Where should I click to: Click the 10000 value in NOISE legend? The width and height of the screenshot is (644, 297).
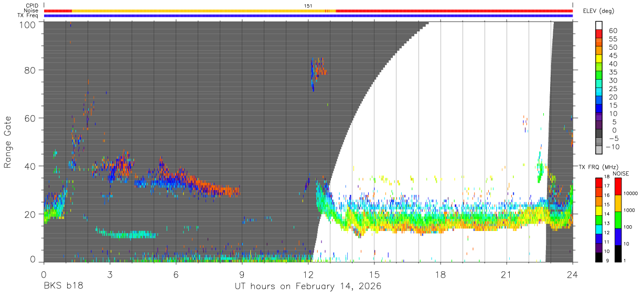(630, 193)
